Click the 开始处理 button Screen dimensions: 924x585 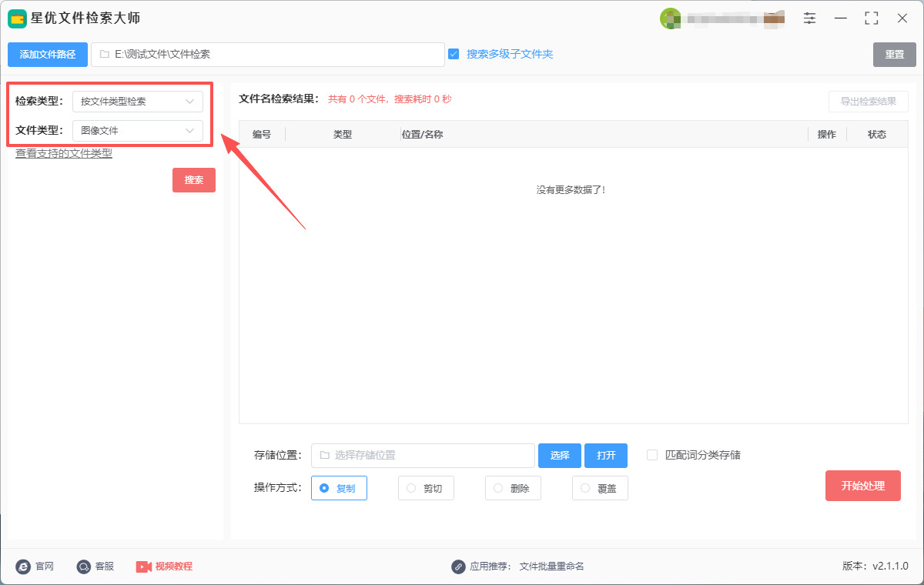click(x=863, y=486)
